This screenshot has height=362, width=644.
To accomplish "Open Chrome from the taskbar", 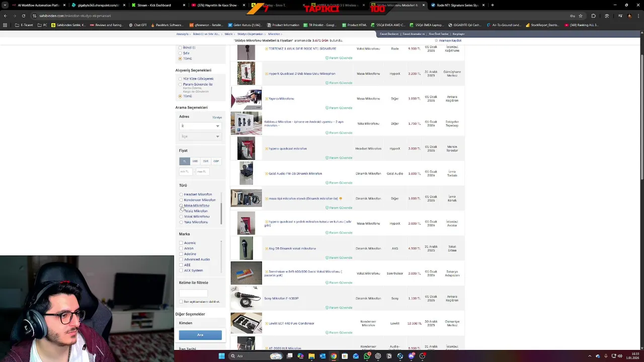I will [x=334, y=356].
